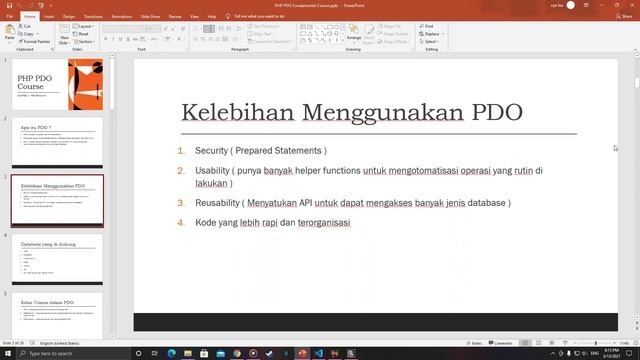
Task: Switch to the Design tab
Action: click(x=69, y=16)
